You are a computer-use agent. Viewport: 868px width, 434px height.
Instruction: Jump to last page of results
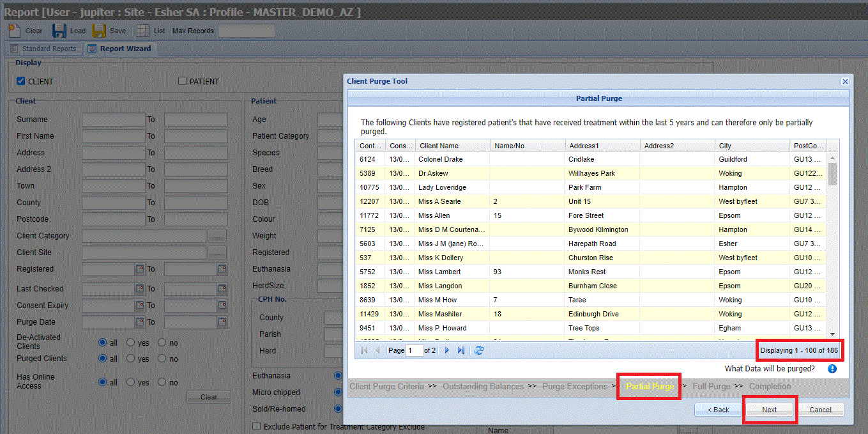tap(461, 350)
